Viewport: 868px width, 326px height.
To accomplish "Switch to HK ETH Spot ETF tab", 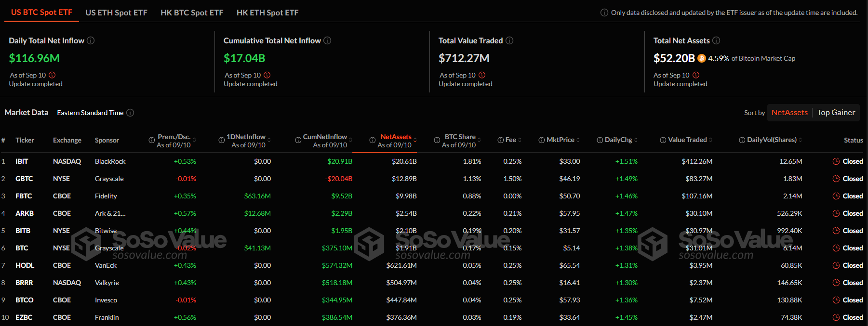I will pos(267,13).
